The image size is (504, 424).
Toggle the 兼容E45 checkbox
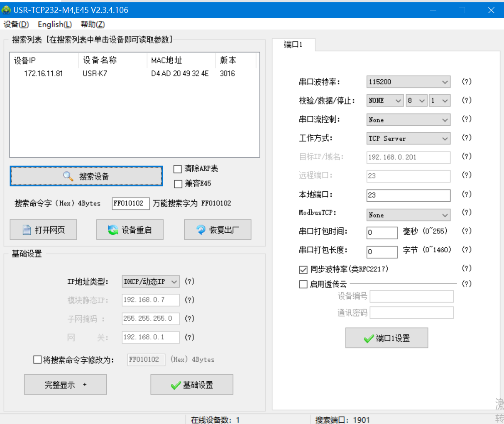point(178,184)
